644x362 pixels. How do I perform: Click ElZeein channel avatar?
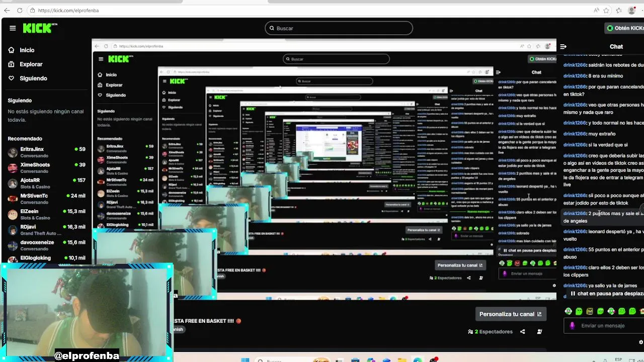click(x=13, y=215)
